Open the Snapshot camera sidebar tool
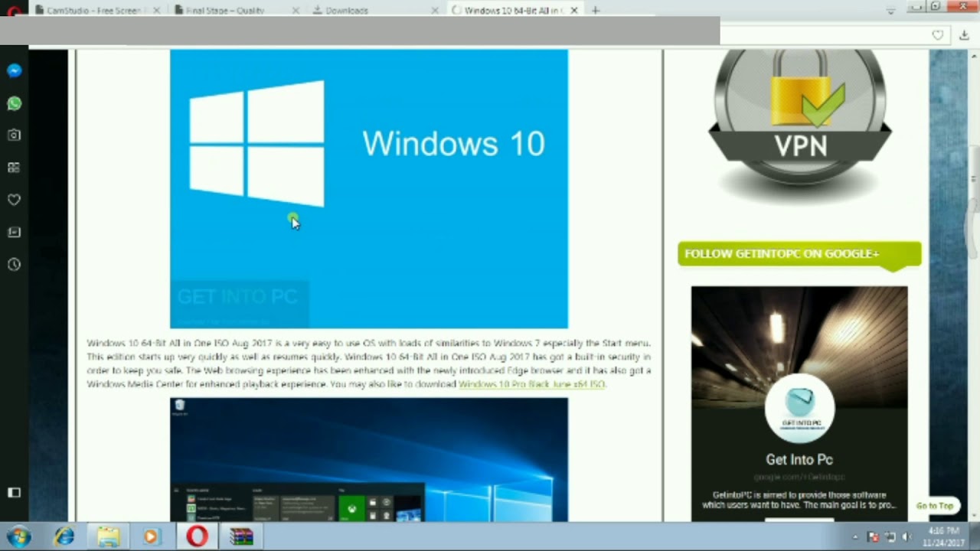 click(14, 135)
